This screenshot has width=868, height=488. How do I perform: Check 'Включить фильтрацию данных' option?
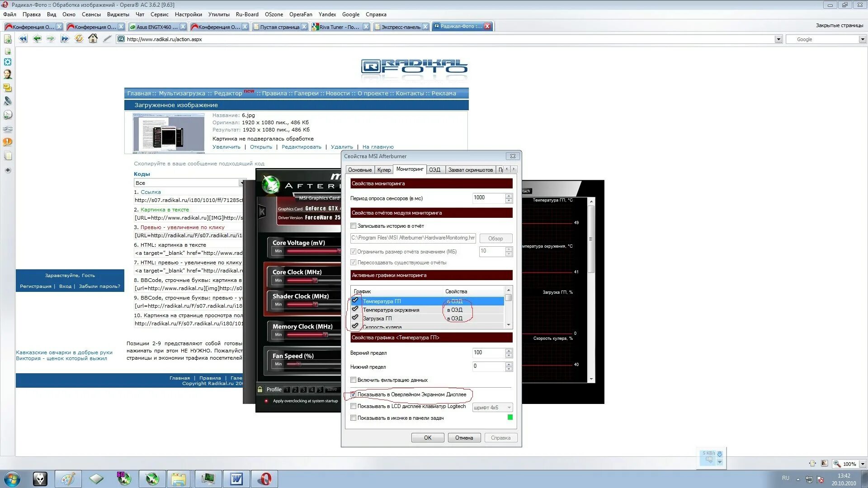tap(354, 380)
